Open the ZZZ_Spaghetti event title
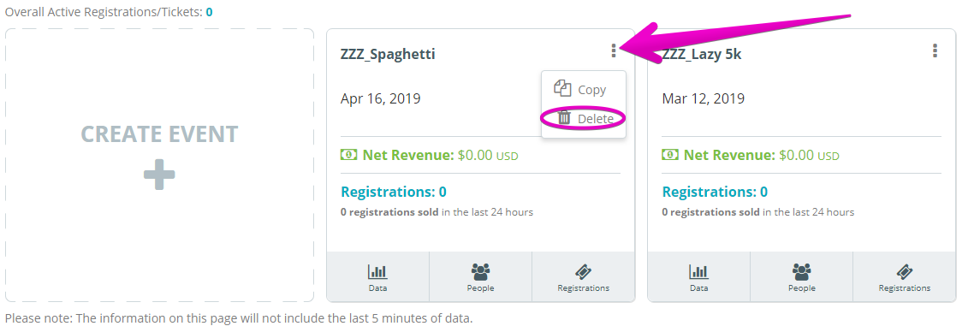This screenshot has width=980, height=332. 388,55
